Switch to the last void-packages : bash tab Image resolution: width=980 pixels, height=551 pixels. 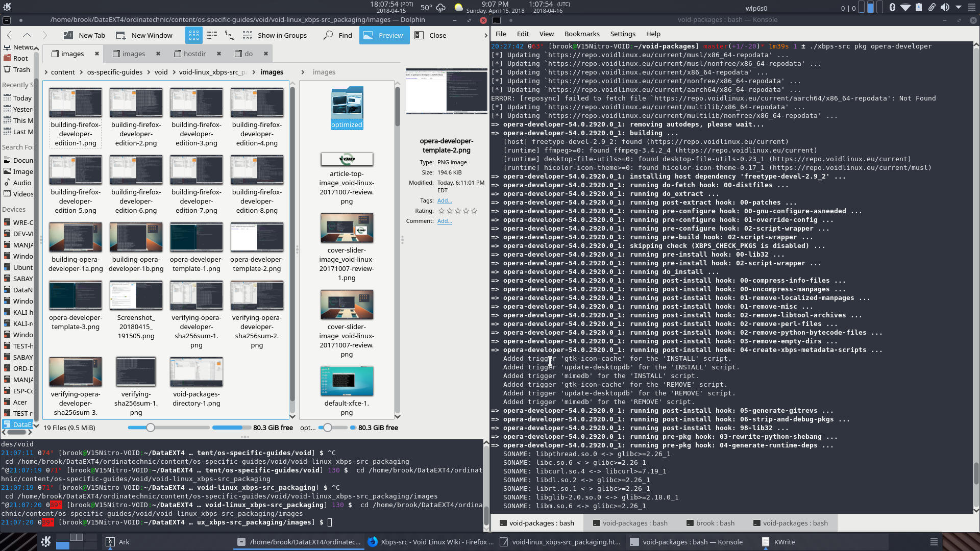coord(790,523)
